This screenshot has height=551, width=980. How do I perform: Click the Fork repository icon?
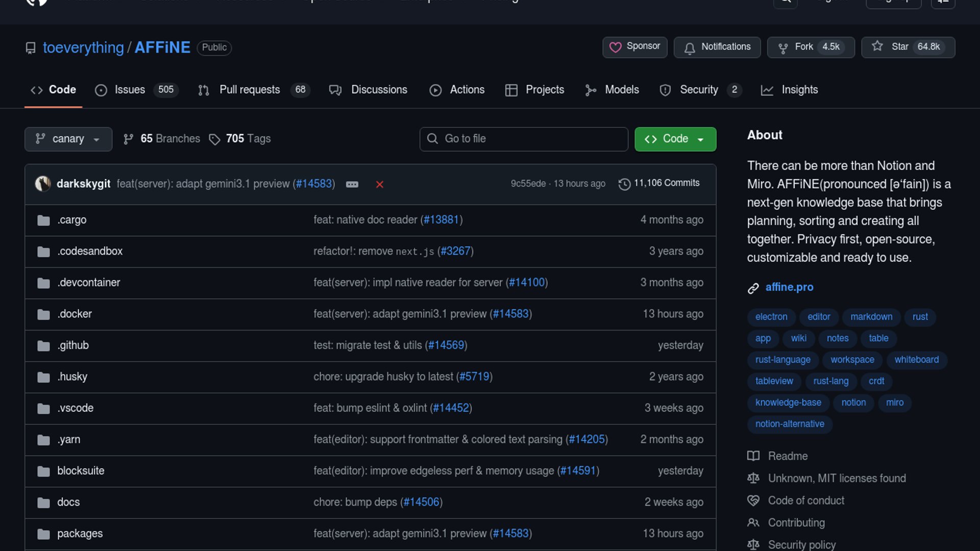coord(782,47)
